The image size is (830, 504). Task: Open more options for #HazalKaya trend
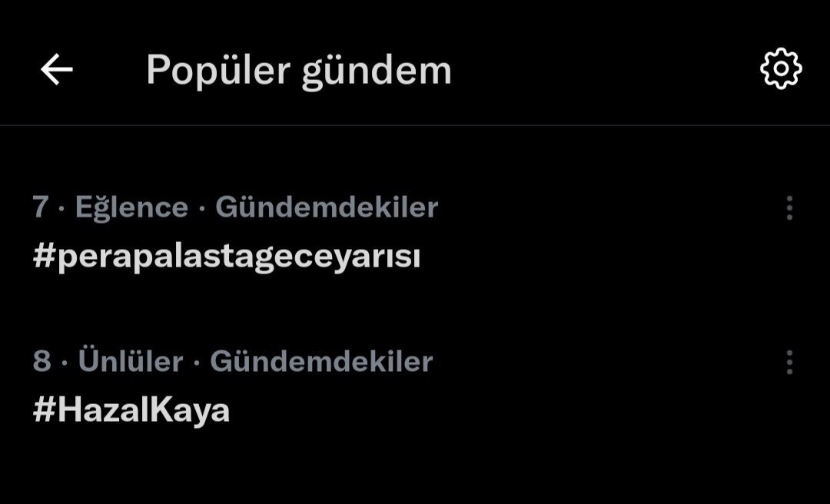click(789, 362)
